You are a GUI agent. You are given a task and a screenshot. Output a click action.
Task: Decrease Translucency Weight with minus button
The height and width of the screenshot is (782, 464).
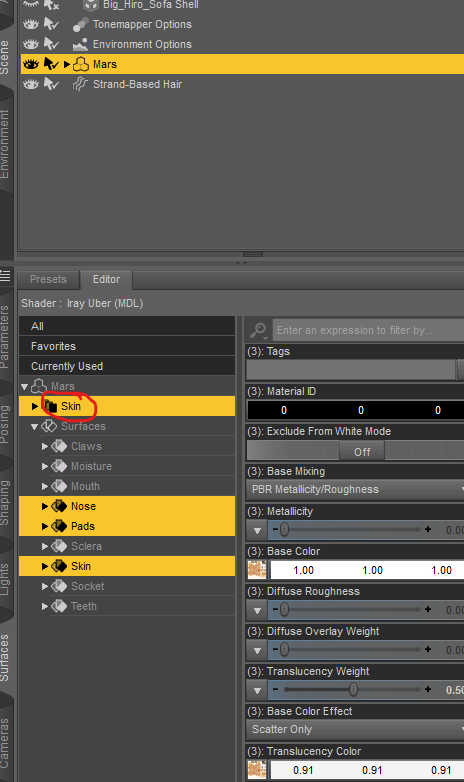[x=275, y=689]
